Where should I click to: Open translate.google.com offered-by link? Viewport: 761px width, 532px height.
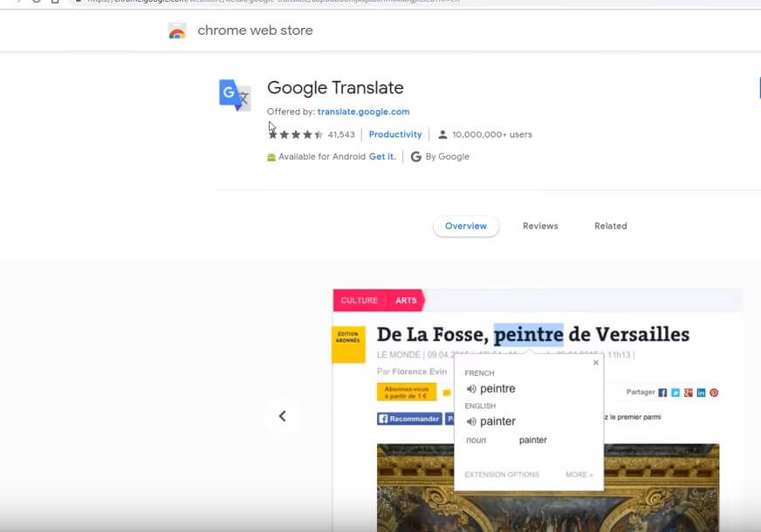[364, 112]
